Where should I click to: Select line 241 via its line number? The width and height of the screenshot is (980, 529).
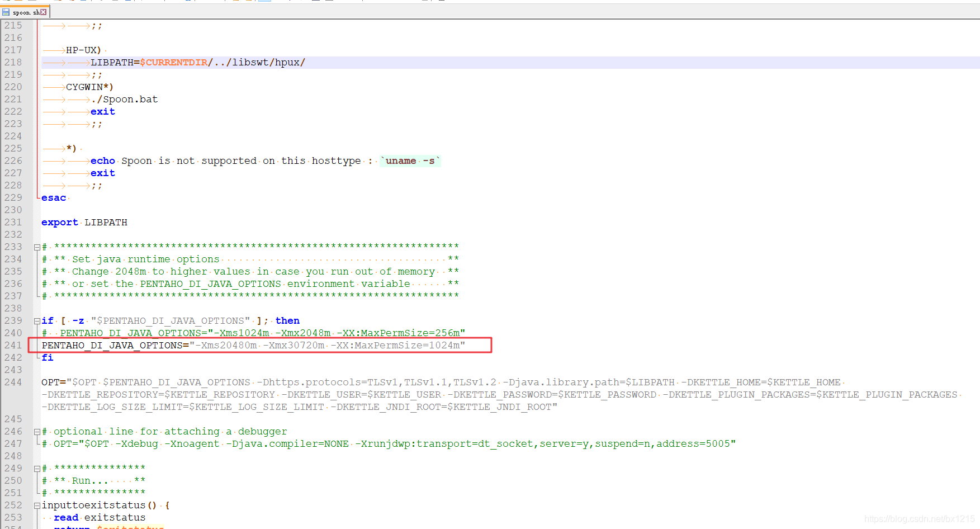point(13,345)
